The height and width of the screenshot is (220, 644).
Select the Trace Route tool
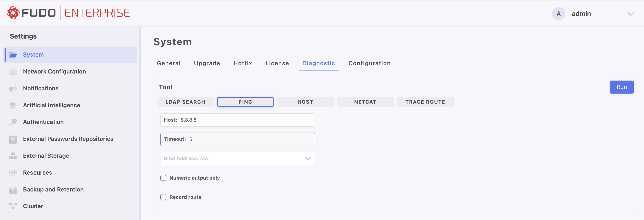(425, 102)
